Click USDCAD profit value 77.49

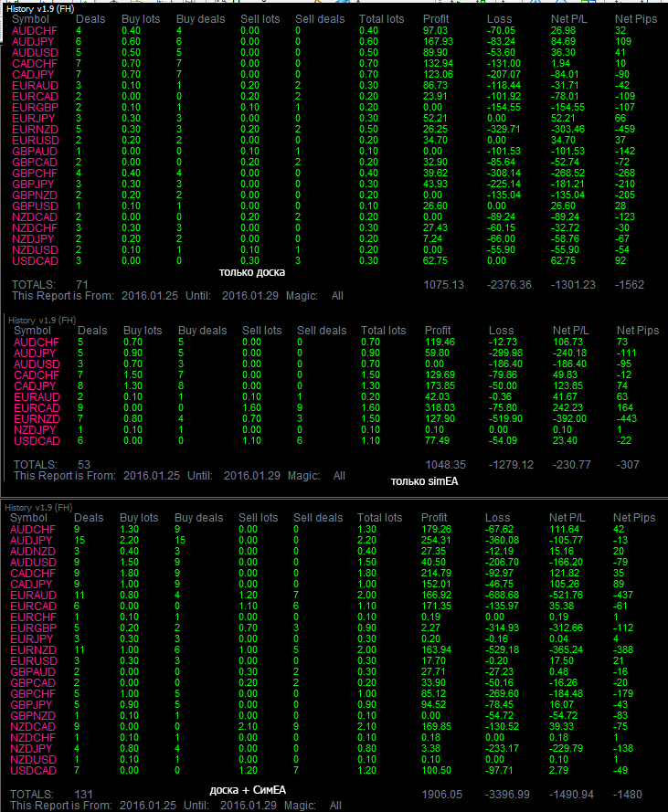tap(438, 440)
